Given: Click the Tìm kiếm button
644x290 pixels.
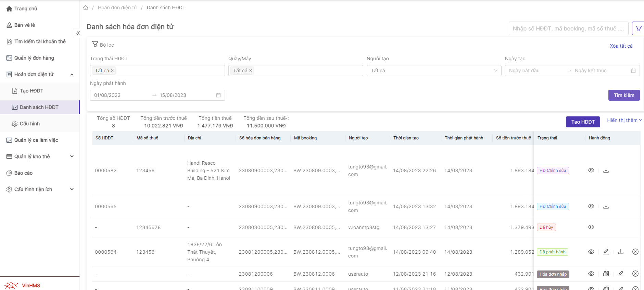Looking at the screenshot, I should tap(623, 95).
